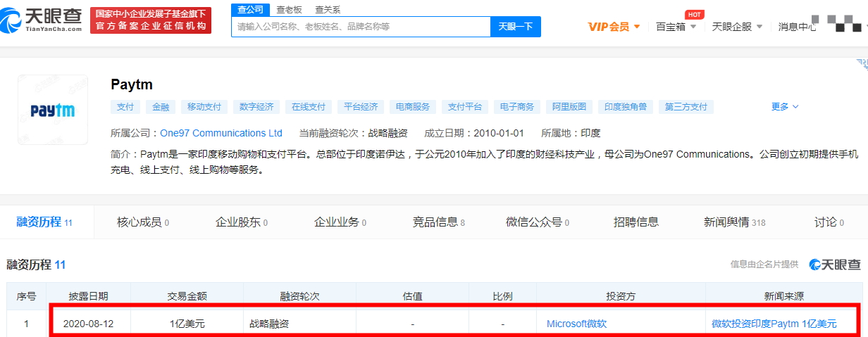Expand 更多 to show more tags

[x=784, y=107]
